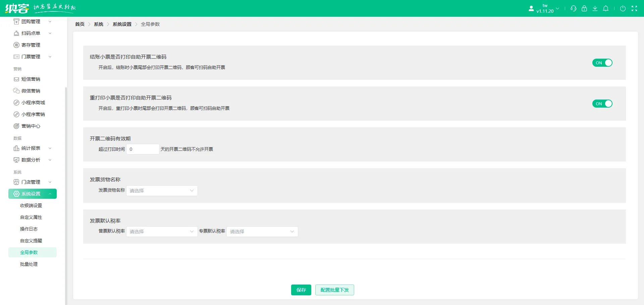Click the user avatar icon
This screenshot has height=305, width=644.
click(x=531, y=8)
